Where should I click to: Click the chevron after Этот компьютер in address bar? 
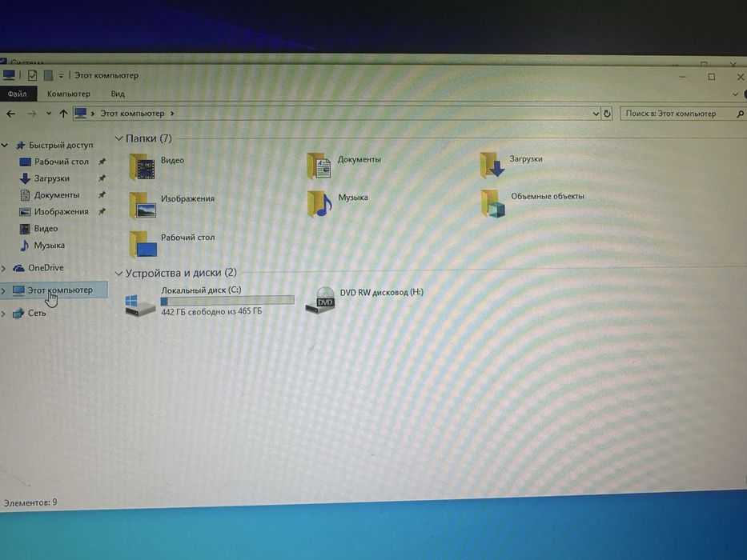(x=172, y=114)
